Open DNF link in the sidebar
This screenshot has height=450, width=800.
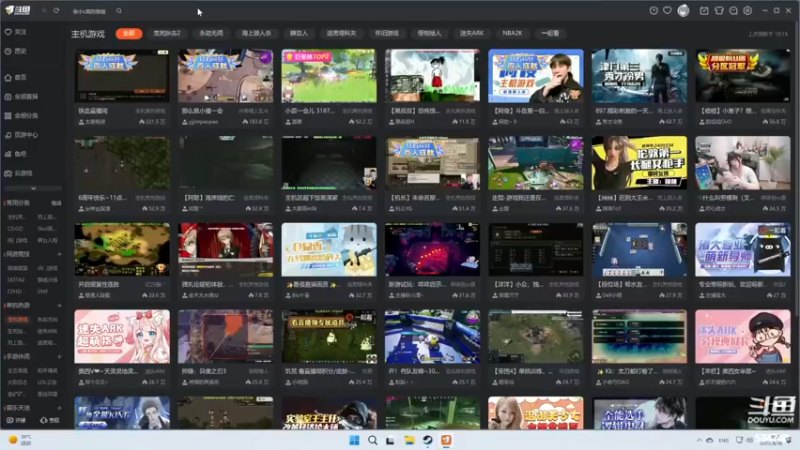point(42,292)
